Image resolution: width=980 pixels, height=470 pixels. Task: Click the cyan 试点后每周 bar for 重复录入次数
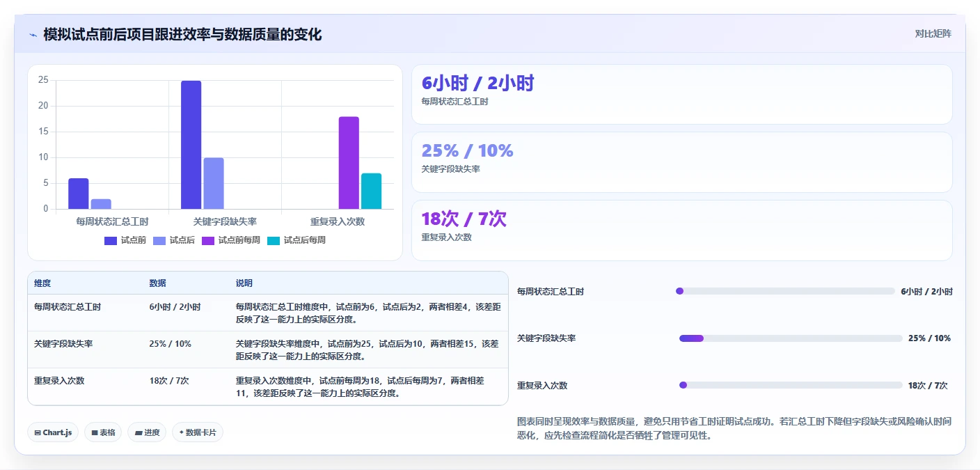click(371, 191)
